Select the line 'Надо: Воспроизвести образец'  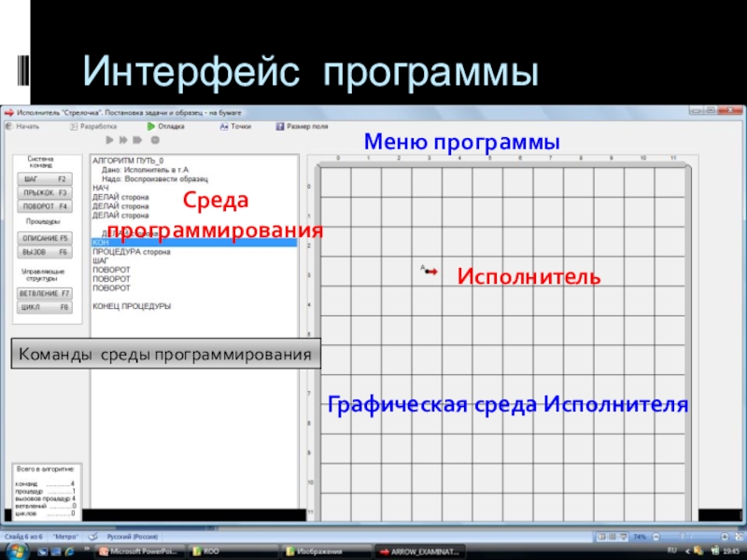point(155,179)
